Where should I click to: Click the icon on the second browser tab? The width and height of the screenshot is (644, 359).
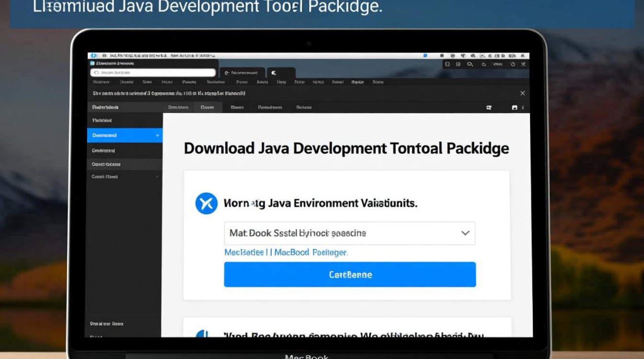click(x=274, y=73)
